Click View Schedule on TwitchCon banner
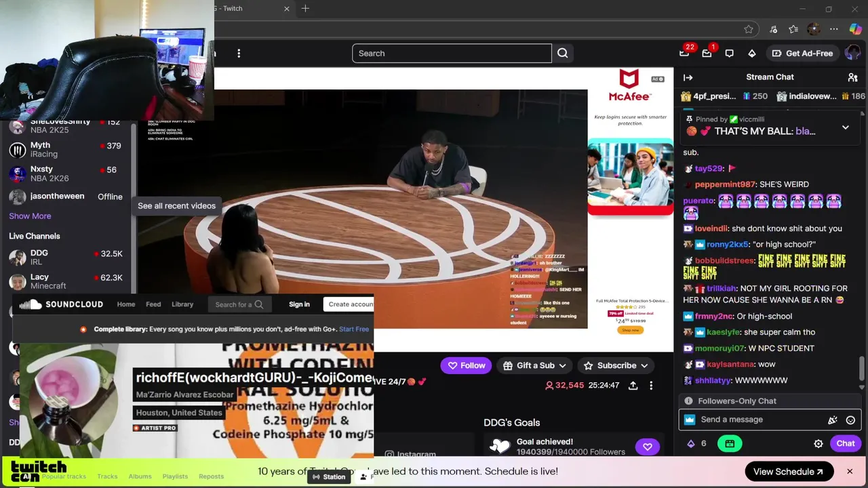Image resolution: width=868 pixels, height=488 pixels. [788, 472]
